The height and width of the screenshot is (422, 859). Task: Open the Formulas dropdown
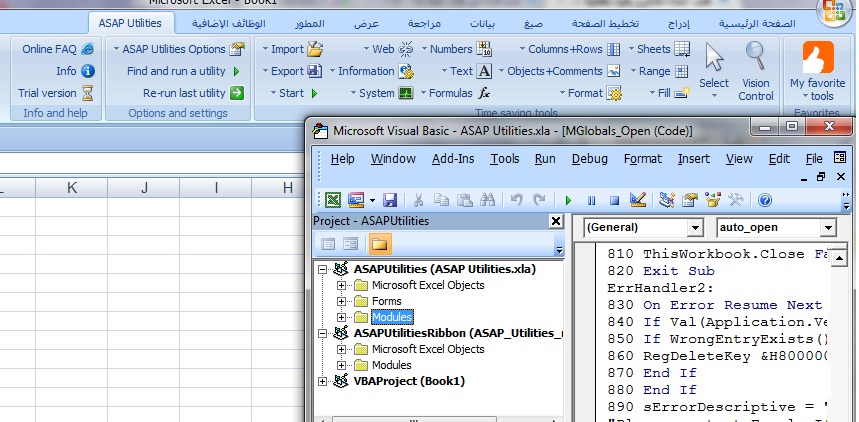[x=456, y=93]
